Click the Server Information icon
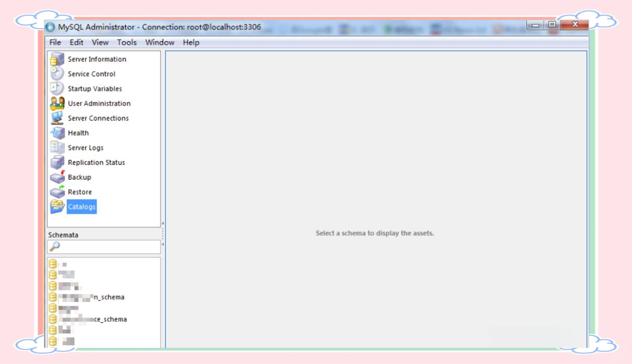Image resolution: width=632 pixels, height=364 pixels. [57, 59]
